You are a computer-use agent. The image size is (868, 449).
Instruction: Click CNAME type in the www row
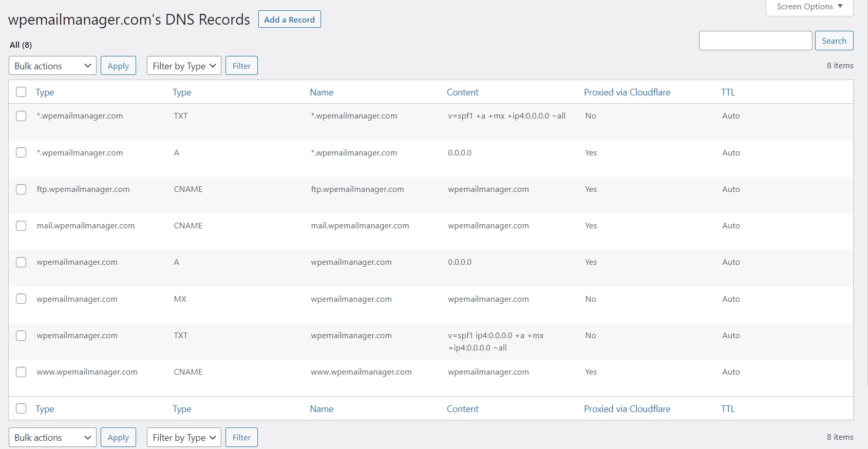pyautogui.click(x=188, y=372)
